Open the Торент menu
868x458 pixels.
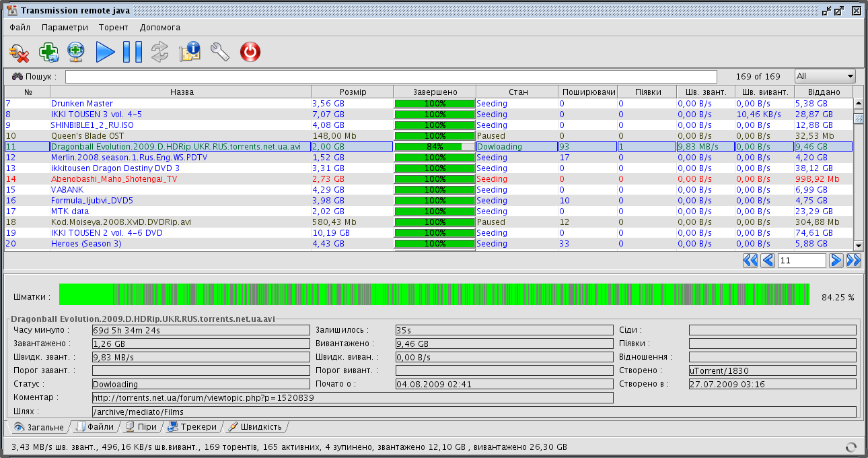click(x=114, y=28)
